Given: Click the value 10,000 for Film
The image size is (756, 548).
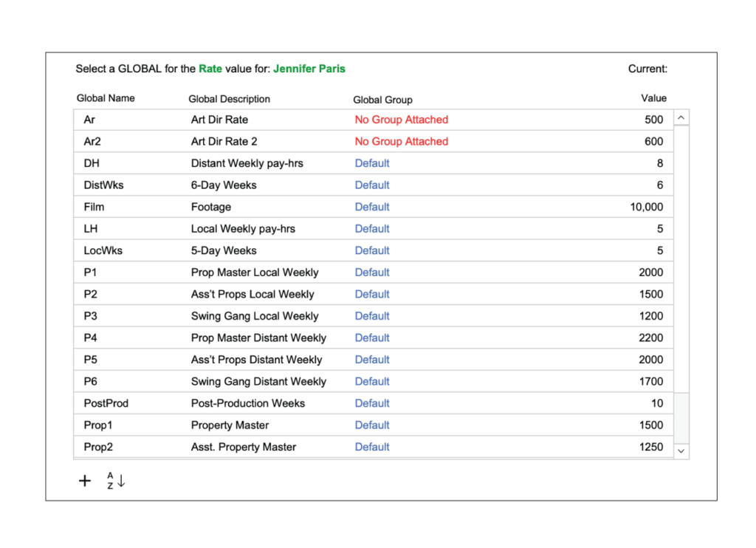Looking at the screenshot, I should tap(647, 207).
